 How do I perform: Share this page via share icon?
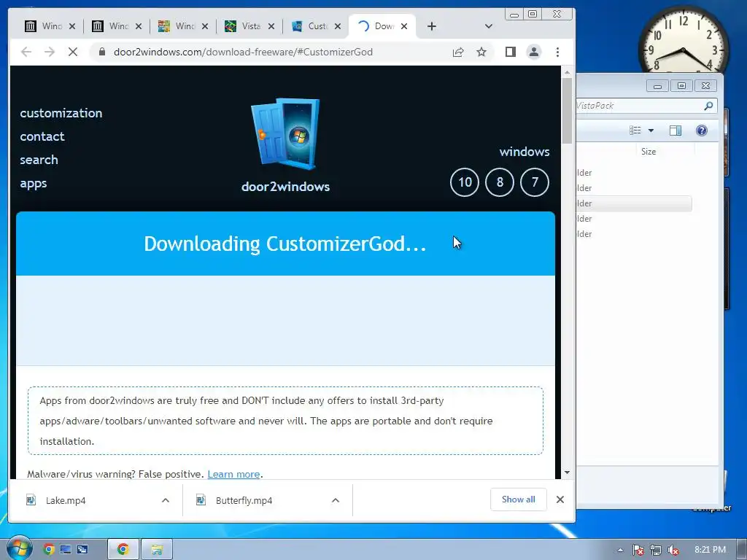pos(458,52)
